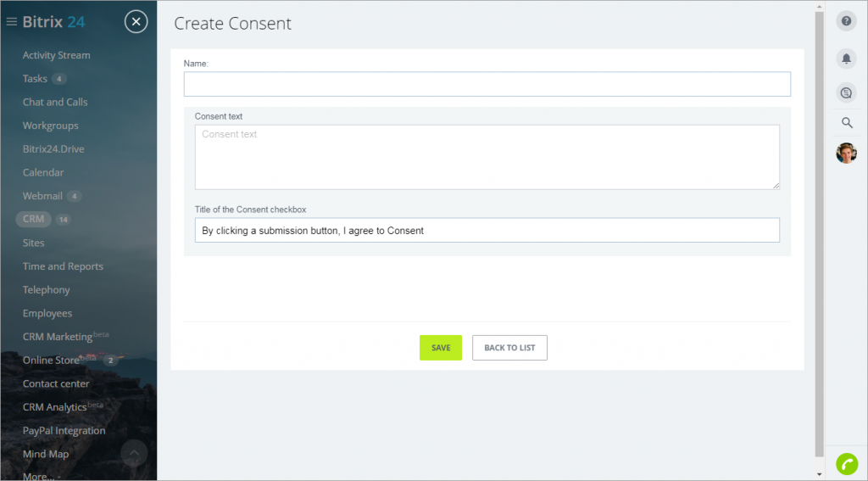Go to Telephony
868x481 pixels.
(46, 290)
